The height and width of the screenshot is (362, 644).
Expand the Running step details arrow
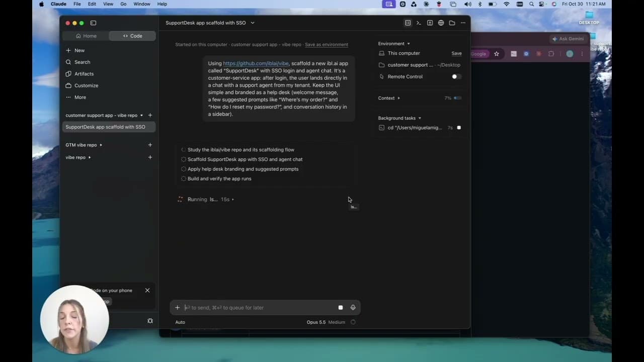[232, 200]
